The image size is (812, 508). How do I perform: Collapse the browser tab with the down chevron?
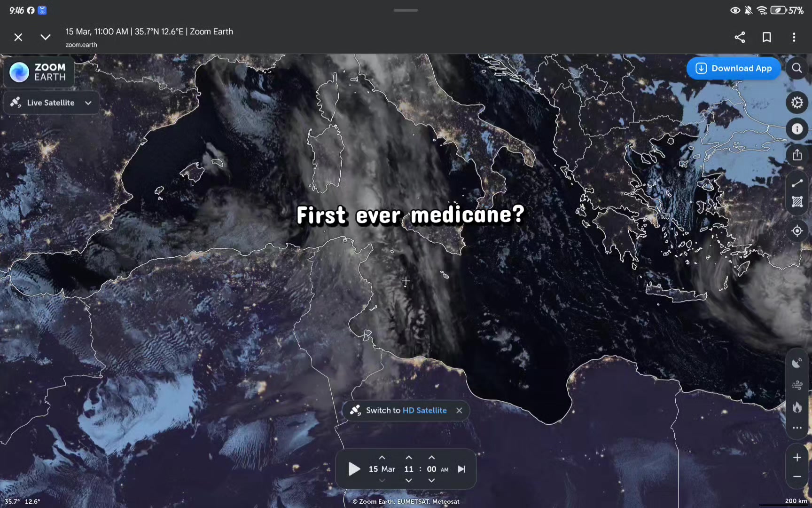tap(45, 37)
